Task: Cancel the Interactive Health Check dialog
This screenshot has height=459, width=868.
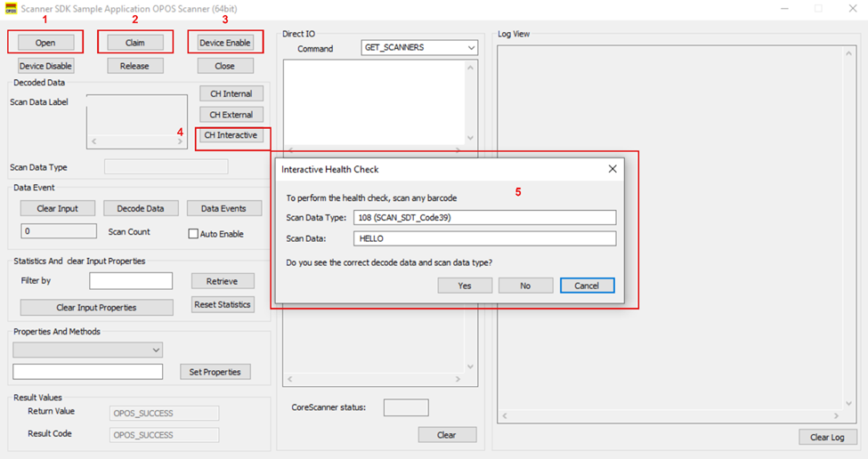Action: coord(587,286)
